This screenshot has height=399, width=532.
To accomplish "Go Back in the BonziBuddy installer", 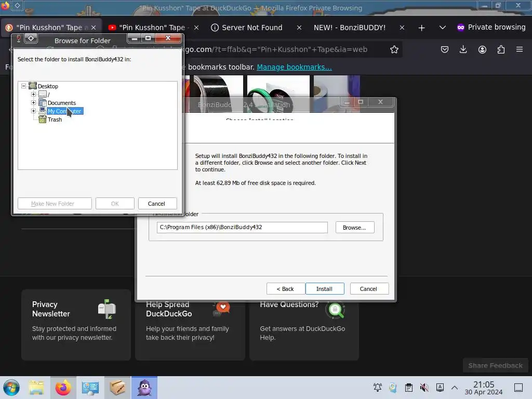I will click(x=285, y=289).
